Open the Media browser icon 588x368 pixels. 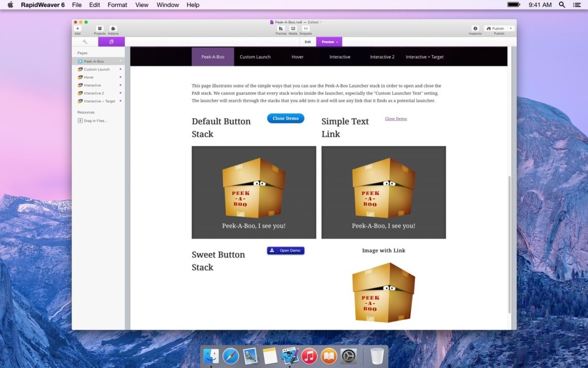click(293, 29)
